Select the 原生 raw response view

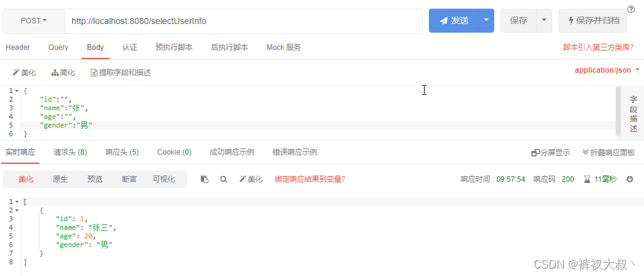60,179
